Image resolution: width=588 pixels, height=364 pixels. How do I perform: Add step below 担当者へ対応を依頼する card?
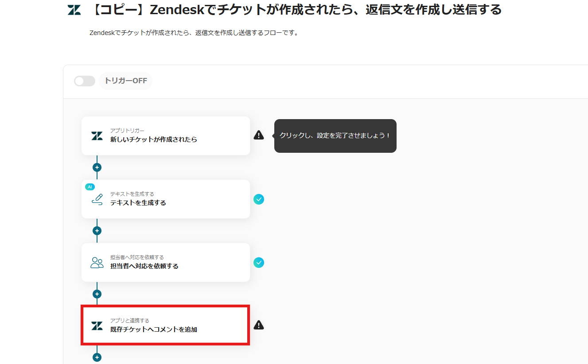click(x=97, y=294)
